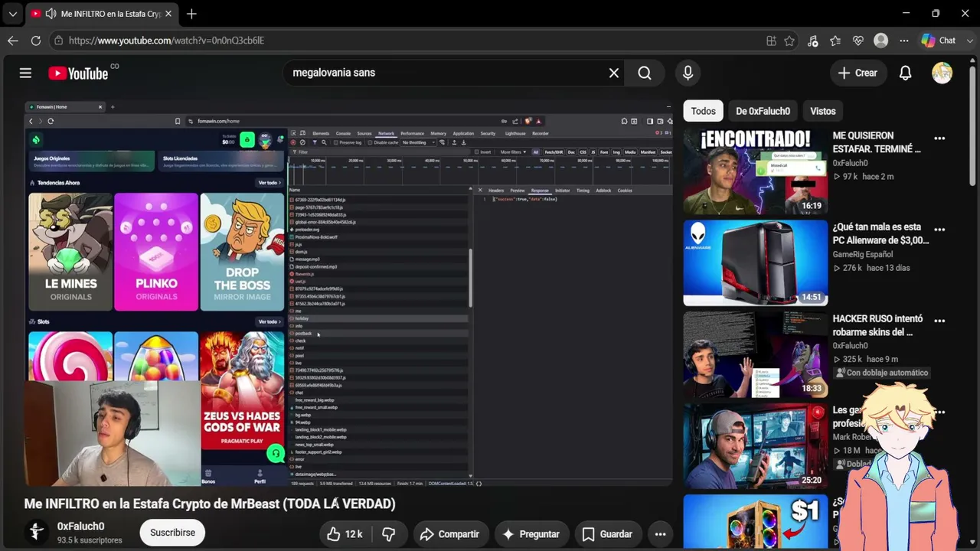Ask about the video with Preguntar
The width and height of the screenshot is (980, 551).
click(532, 534)
